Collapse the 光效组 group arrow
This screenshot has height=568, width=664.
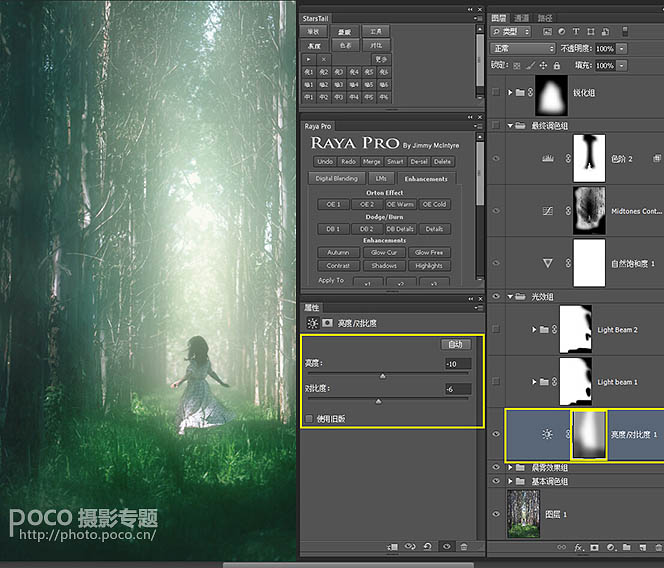pyautogui.click(x=510, y=296)
